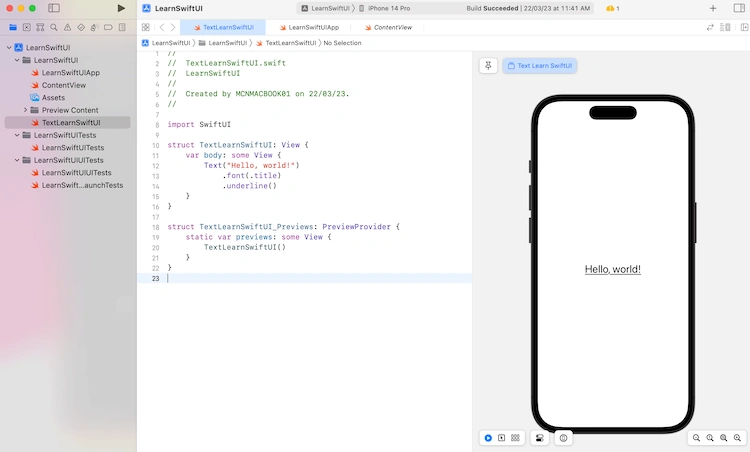This screenshot has height=452, width=750.
Task: Select TextLearnSwiftUI file in navigator
Action: coord(67,122)
